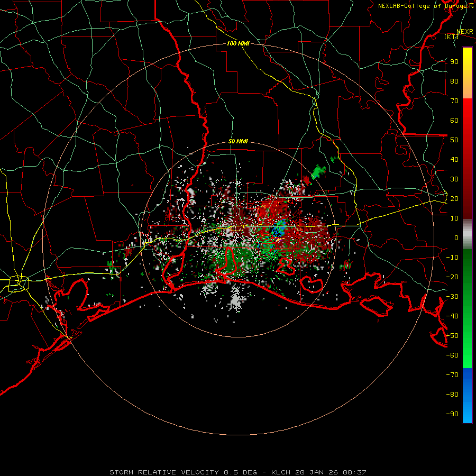Select the "NEXLAB-College of DuPage" credit text
476x476 pixels.
pyautogui.click(x=423, y=6)
